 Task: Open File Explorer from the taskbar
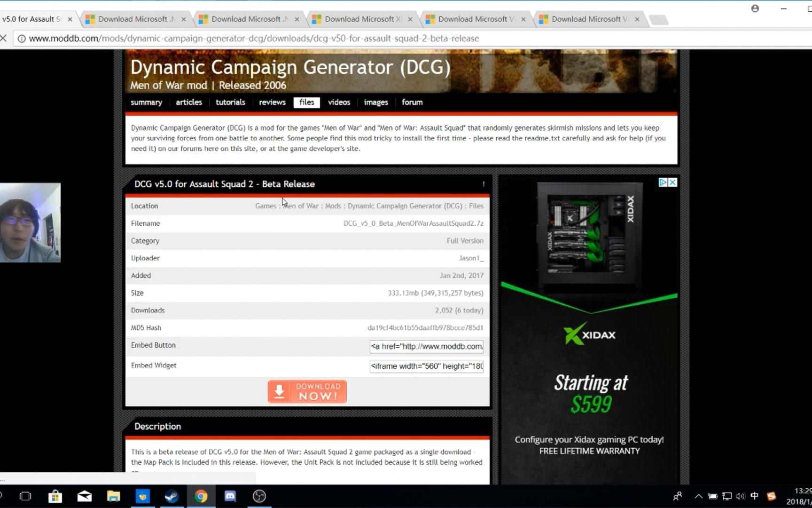coord(113,496)
